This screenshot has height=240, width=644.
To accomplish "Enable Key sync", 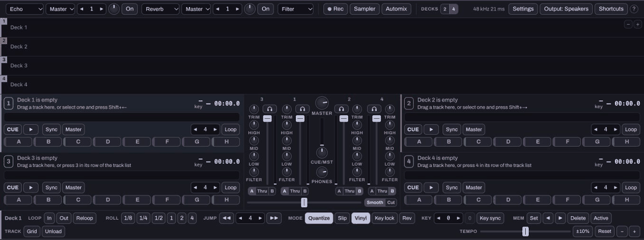I will [x=490, y=218].
